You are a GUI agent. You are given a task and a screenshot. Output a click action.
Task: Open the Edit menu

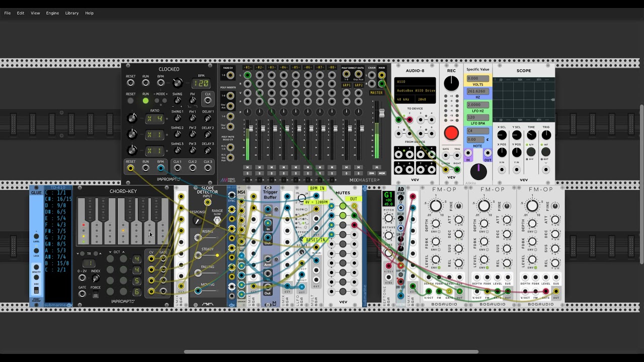pos(21,13)
